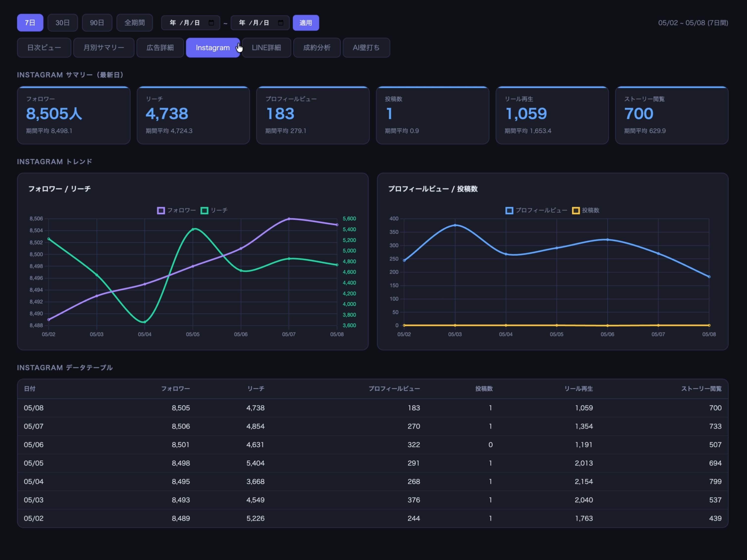Switch to the 月別サマリー tab
747x560 pixels.
pyautogui.click(x=104, y=48)
